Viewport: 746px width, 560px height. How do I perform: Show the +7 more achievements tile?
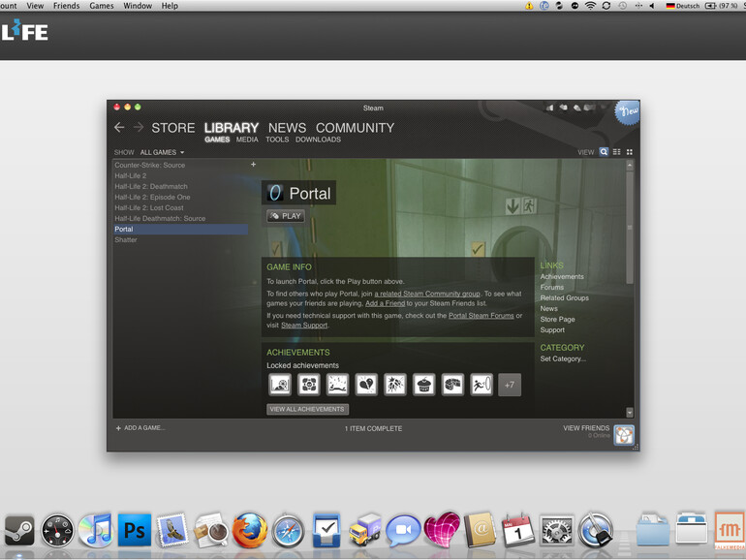tap(510, 385)
